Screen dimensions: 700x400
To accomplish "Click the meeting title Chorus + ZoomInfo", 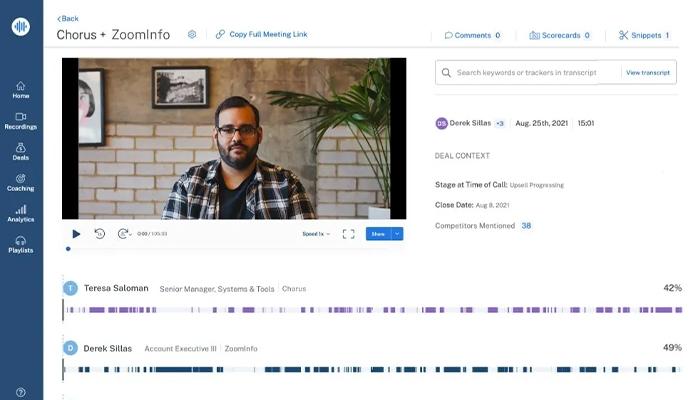I will [x=113, y=35].
